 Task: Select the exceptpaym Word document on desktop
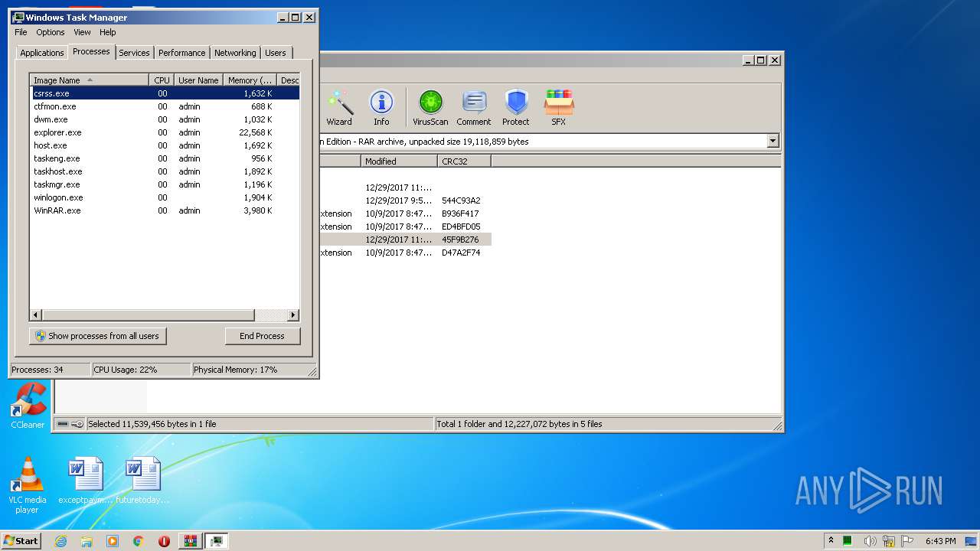pos(86,481)
